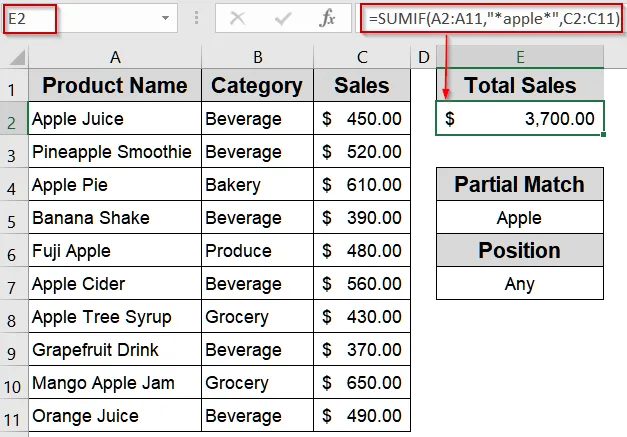Click the Partial Match header cell
Image resolution: width=627 pixels, height=437 pixels.
coord(520,184)
